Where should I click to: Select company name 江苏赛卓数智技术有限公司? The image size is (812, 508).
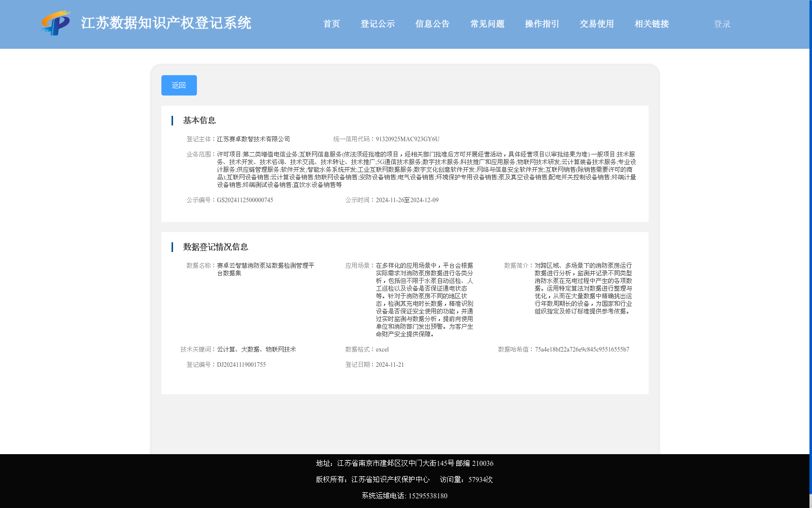pos(253,139)
